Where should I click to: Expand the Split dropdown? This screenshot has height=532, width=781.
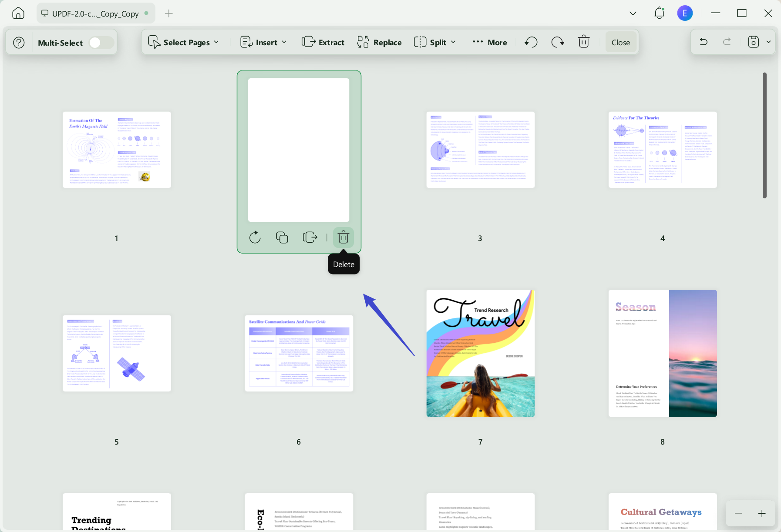click(434, 42)
